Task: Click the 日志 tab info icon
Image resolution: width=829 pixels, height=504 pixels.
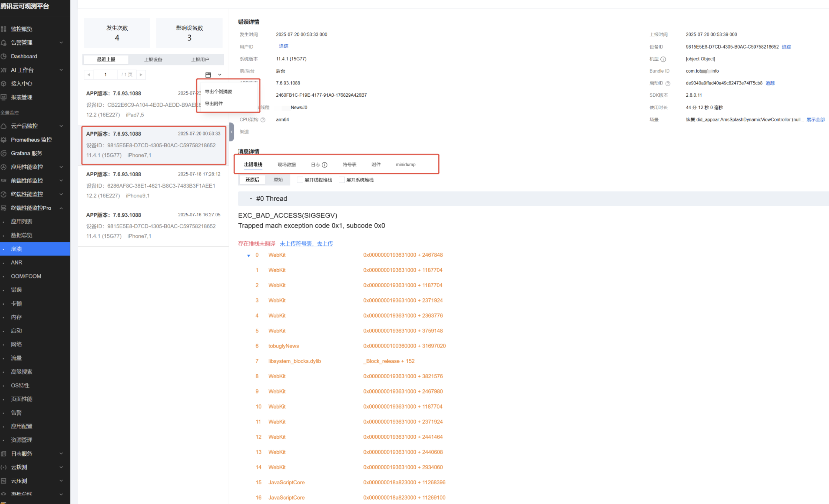Action: [324, 165]
